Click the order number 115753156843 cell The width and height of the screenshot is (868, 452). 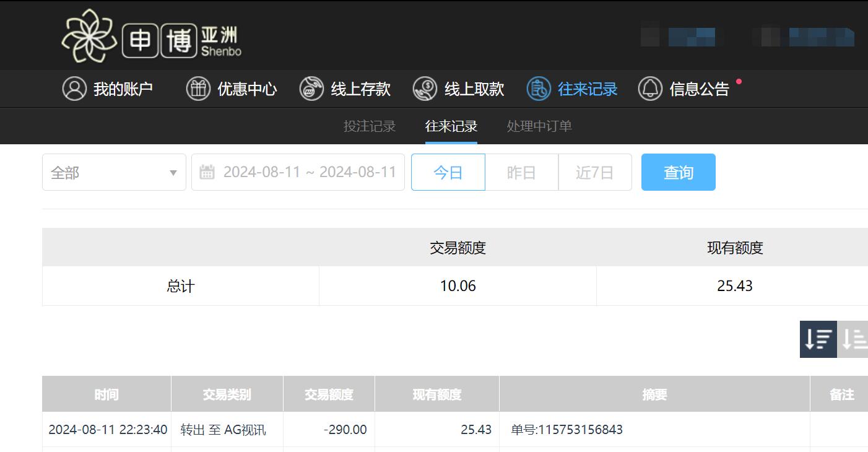pyautogui.click(x=566, y=429)
